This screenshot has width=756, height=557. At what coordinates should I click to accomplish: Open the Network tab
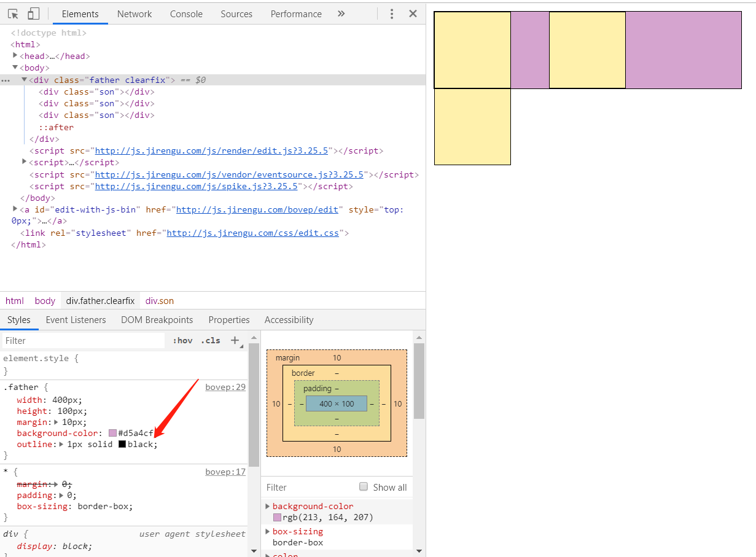click(134, 14)
